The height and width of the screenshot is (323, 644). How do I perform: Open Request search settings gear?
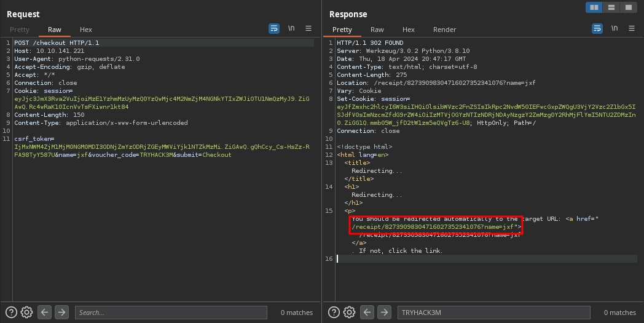[x=26, y=313]
